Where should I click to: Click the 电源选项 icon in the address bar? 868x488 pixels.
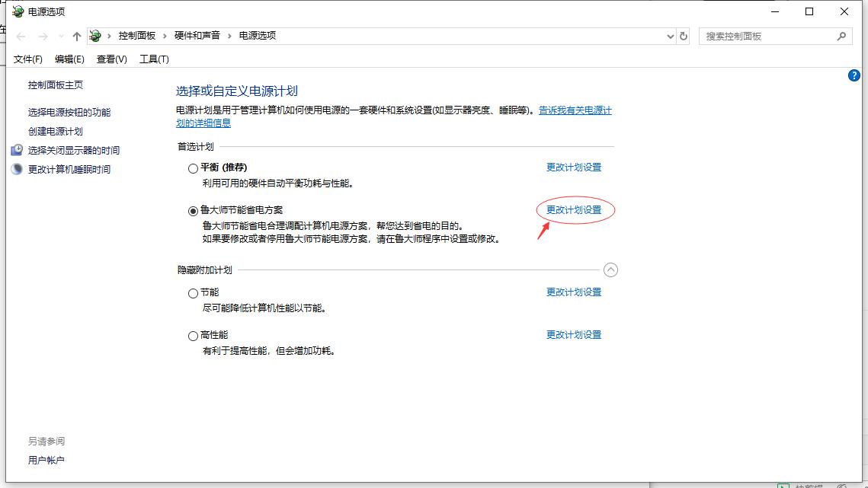point(94,35)
